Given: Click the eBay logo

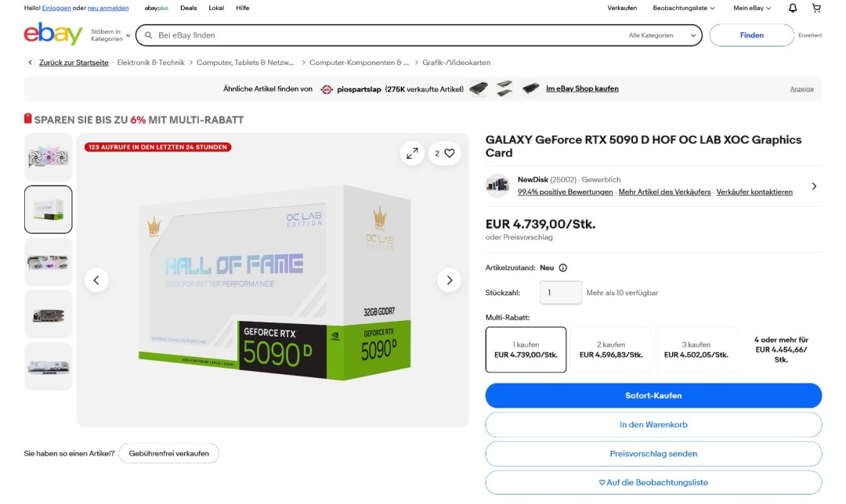Looking at the screenshot, I should 53,34.
